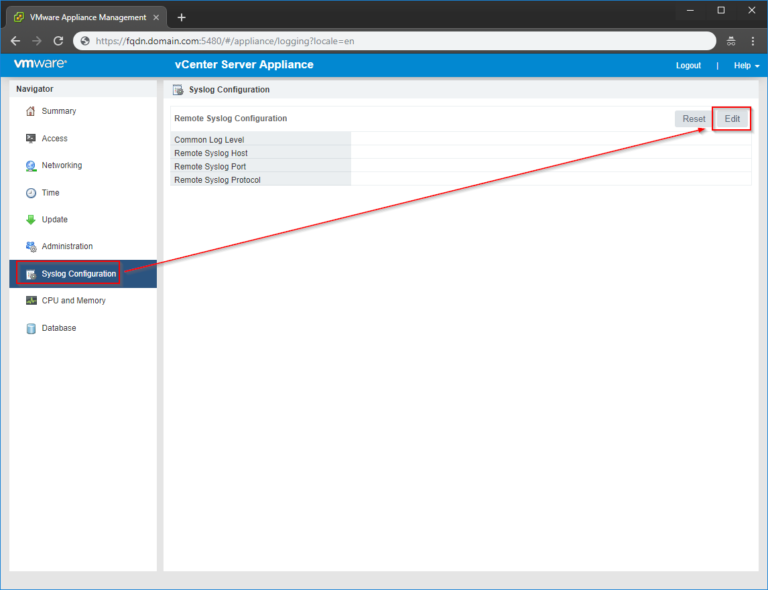
Task: Click the Access monitor icon
Action: (x=31, y=138)
